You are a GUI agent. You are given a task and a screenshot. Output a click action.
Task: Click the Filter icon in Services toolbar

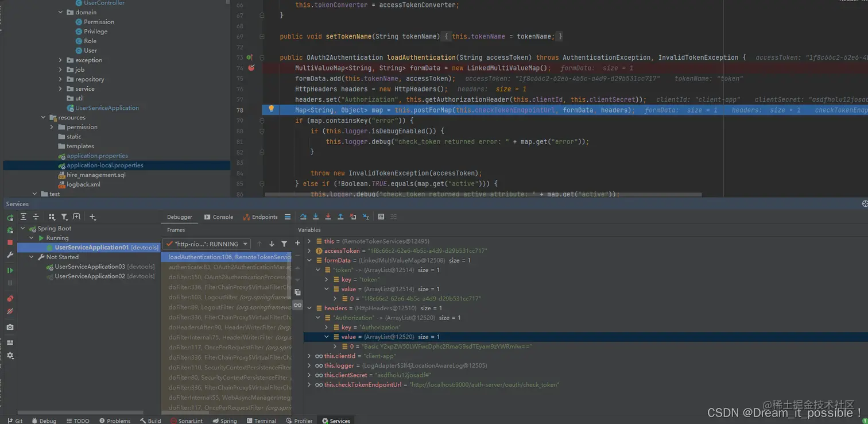coord(64,217)
